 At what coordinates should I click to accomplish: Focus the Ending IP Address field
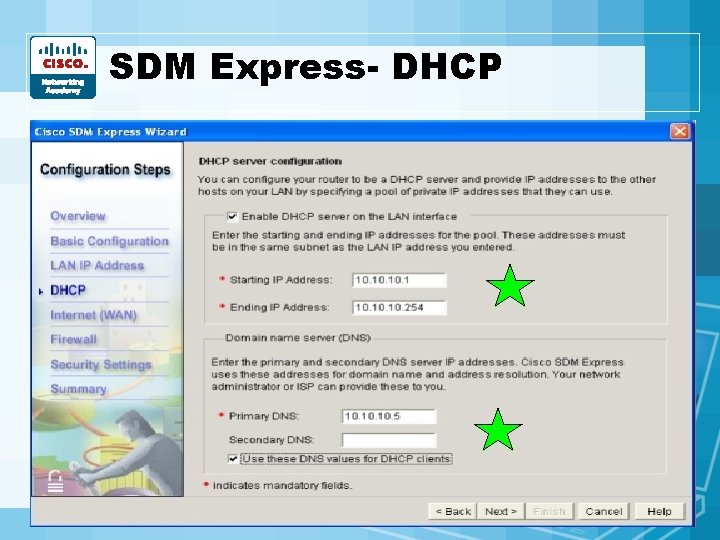pyautogui.click(x=399, y=308)
